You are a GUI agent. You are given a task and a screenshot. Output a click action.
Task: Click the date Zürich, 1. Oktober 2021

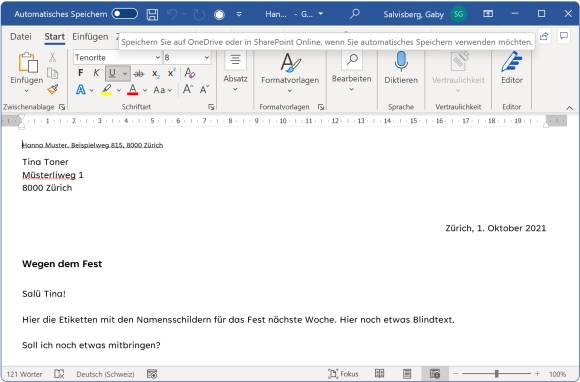pos(495,228)
